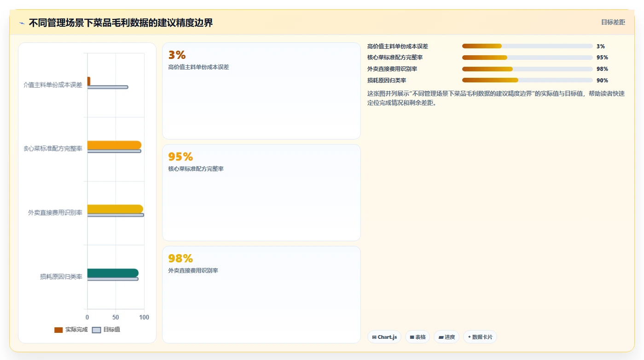Click the chart description paragraph text

[496, 98]
